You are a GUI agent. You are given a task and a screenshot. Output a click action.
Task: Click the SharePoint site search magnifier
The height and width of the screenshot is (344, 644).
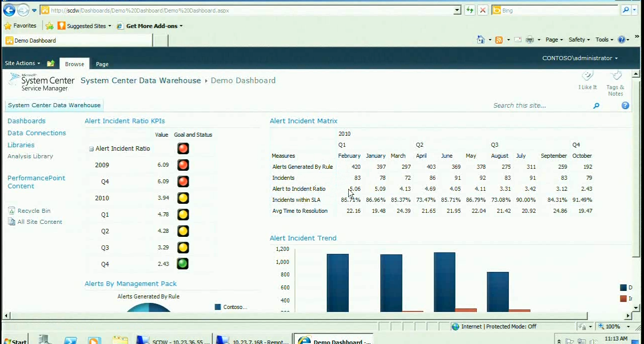click(x=596, y=106)
